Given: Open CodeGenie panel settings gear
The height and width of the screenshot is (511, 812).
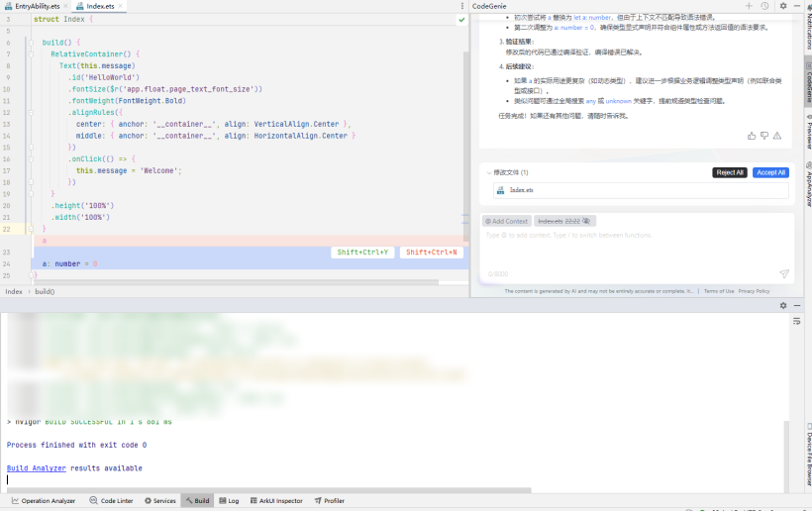Looking at the screenshot, I should click(x=783, y=6).
